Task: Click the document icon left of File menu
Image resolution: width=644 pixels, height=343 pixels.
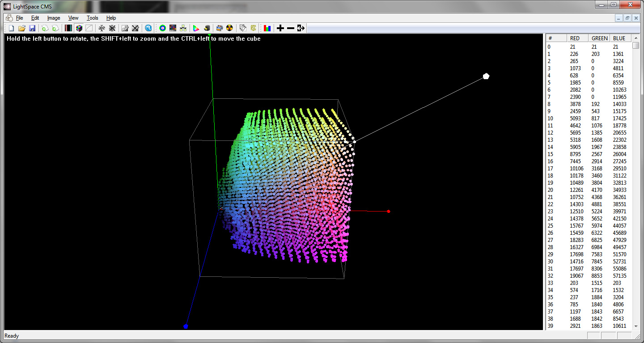Action: pos(9,18)
